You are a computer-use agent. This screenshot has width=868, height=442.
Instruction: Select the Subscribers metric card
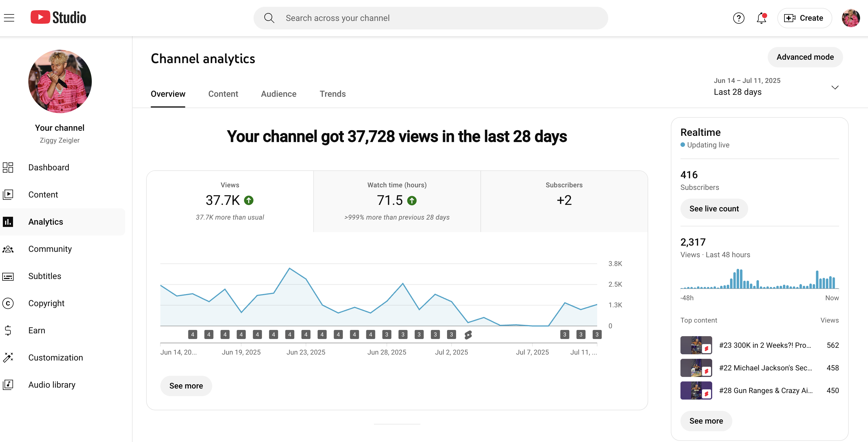pyautogui.click(x=564, y=201)
